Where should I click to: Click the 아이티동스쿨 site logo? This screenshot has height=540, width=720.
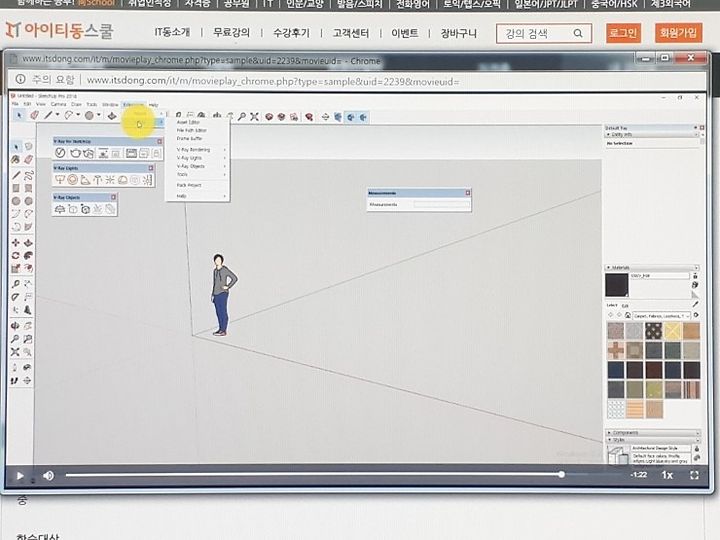[x=59, y=30]
